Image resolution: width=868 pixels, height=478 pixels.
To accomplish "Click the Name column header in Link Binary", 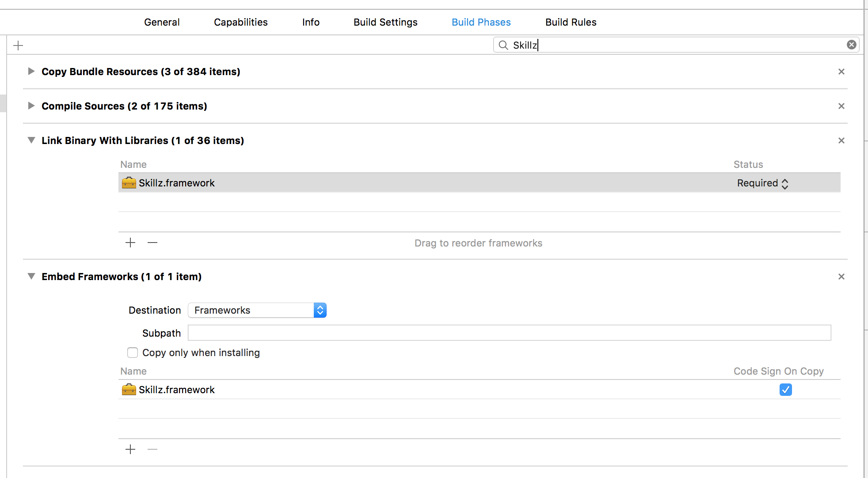I will tap(133, 164).
